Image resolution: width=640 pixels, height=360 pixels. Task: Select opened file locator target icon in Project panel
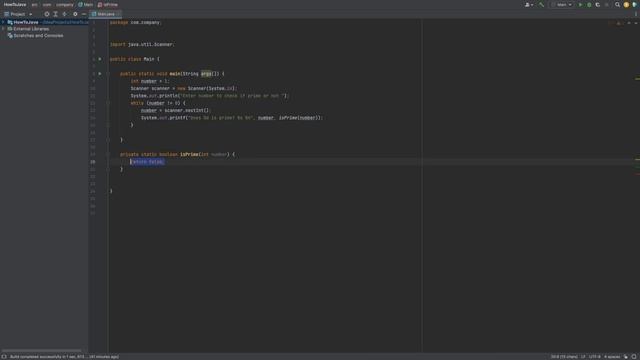[47, 14]
